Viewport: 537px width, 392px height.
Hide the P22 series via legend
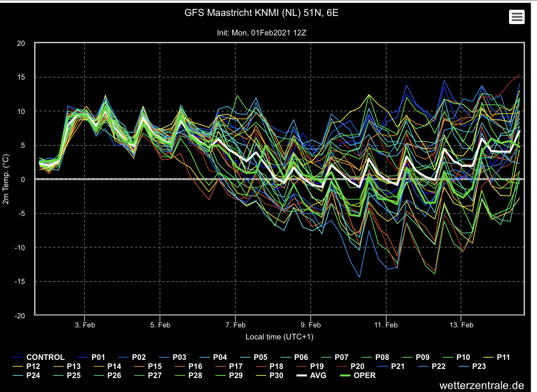432,366
